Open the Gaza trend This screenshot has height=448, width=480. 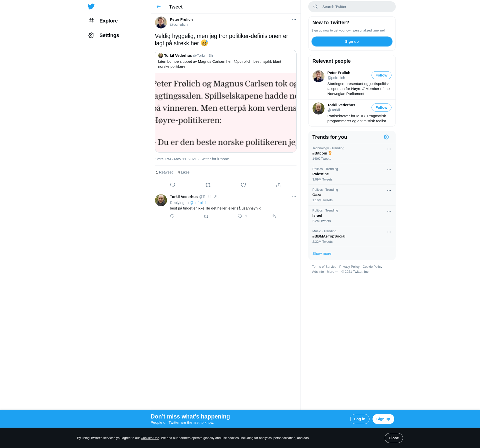(352, 195)
